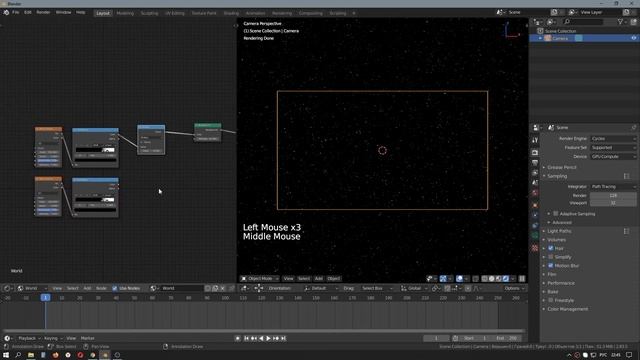The image size is (640, 360).
Task: Click the outliner filter funnel icon
Action: (x=620, y=22)
